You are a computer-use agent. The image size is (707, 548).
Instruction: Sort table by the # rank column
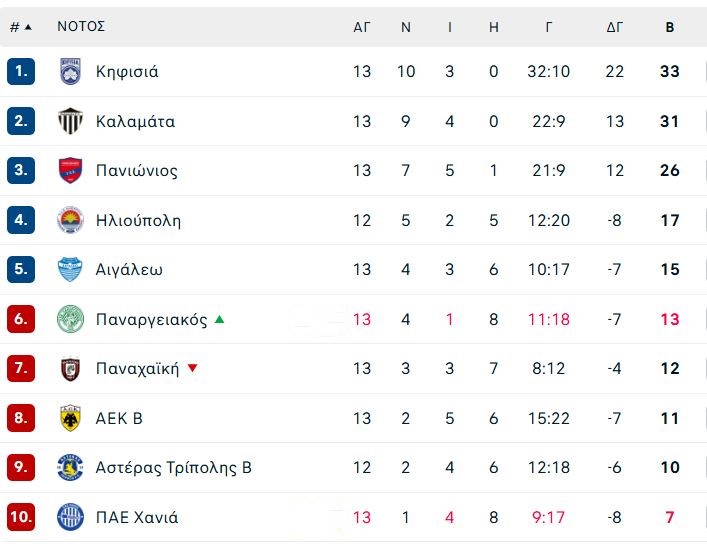pos(21,27)
